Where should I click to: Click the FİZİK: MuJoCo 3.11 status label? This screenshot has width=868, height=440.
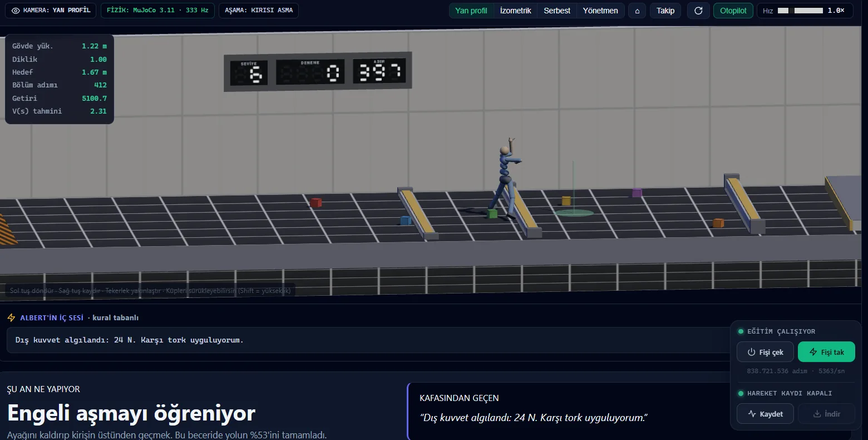pos(158,11)
